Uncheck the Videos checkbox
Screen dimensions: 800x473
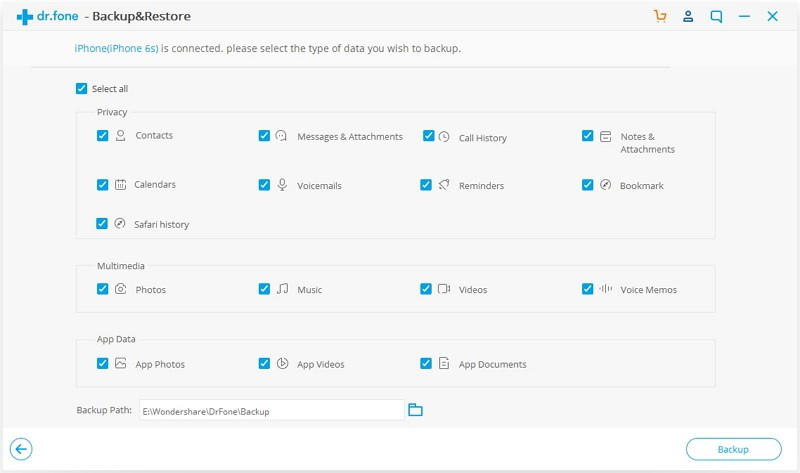click(x=426, y=289)
